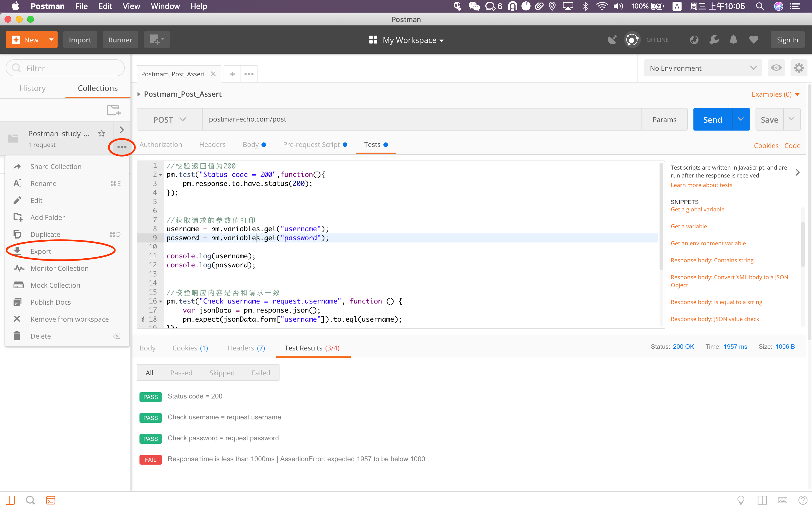Choose Add Folder menu entry
The image size is (812, 507).
[x=67, y=217]
